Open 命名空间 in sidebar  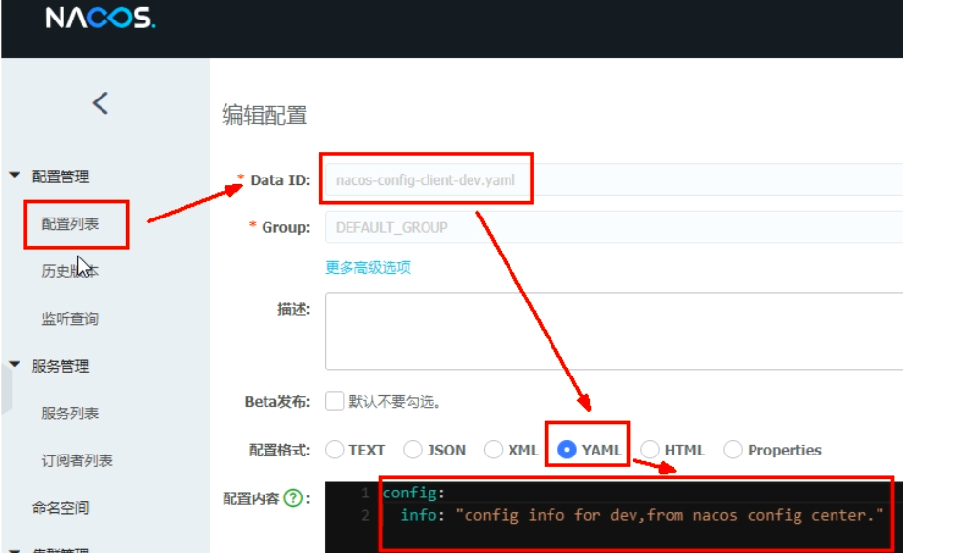61,507
